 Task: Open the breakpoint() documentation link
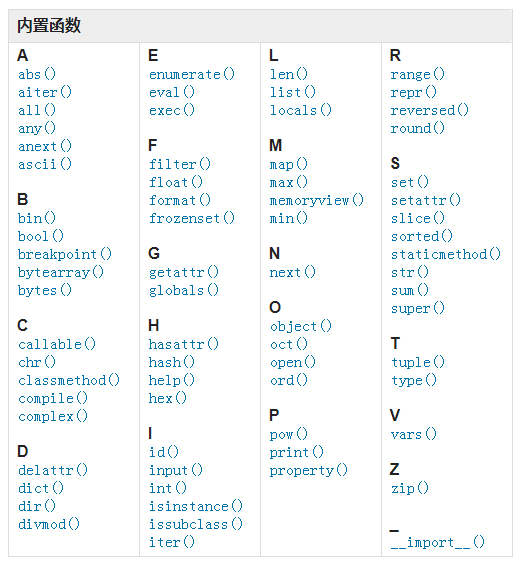[x=65, y=254]
